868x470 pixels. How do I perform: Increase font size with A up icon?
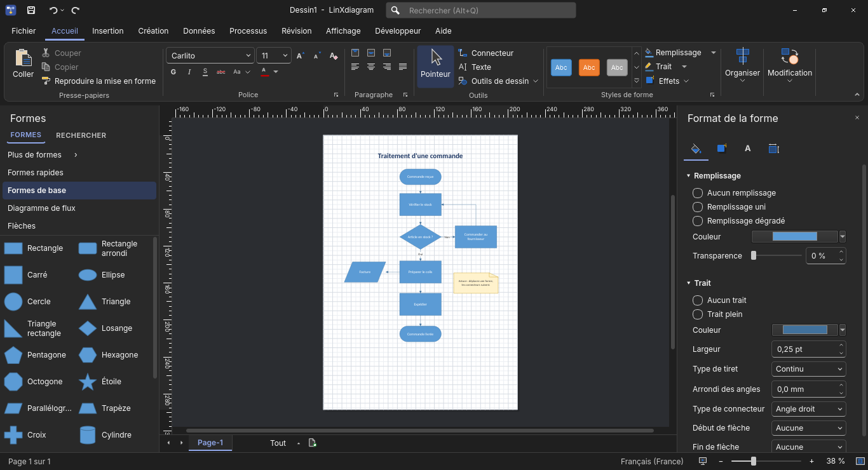click(x=301, y=56)
